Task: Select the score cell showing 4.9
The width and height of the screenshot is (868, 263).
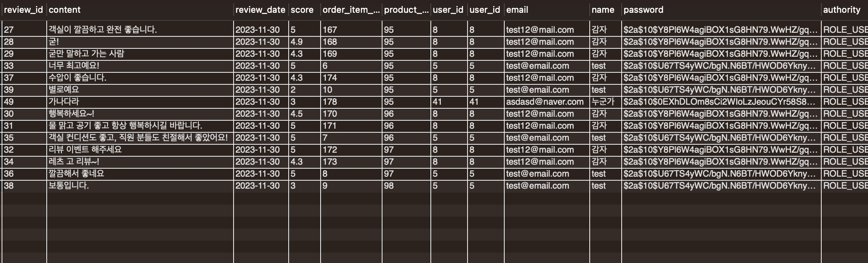Action: tap(305, 42)
